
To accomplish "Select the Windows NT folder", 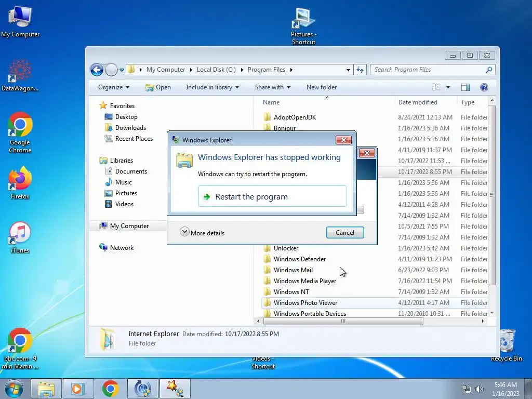I will tap(286, 292).
